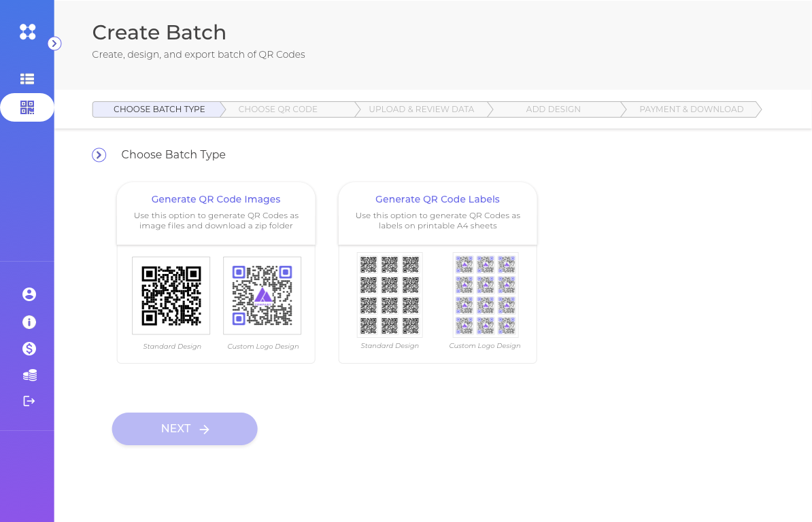Click the custom logo labels sheet thumbnail
The image size is (812, 522).
tap(486, 295)
